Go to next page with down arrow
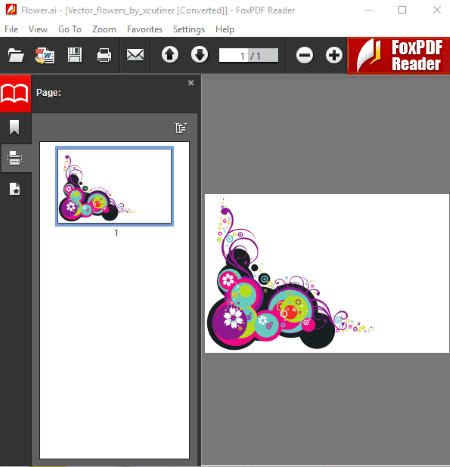The width and height of the screenshot is (450, 467). (x=200, y=55)
